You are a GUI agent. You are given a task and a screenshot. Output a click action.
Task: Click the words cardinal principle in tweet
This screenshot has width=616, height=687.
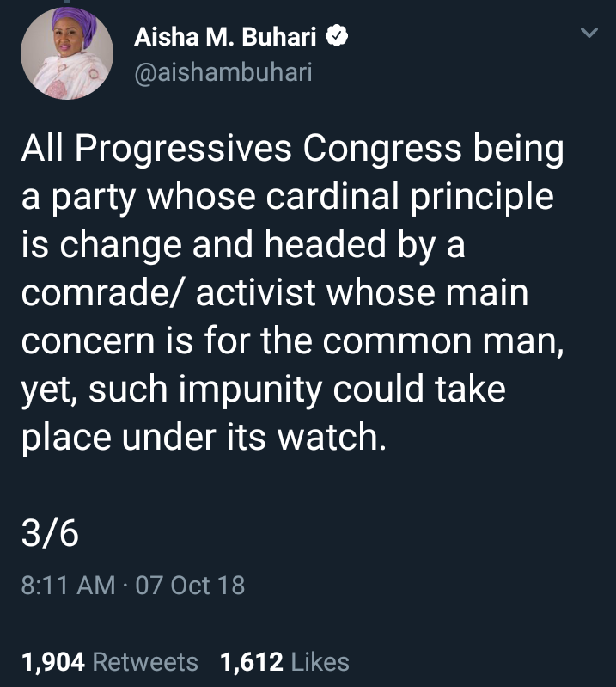click(x=410, y=197)
